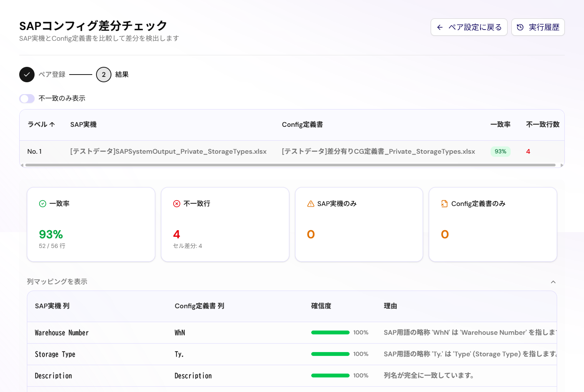
Task: Click the 結果 step label
Action: [x=122, y=75]
